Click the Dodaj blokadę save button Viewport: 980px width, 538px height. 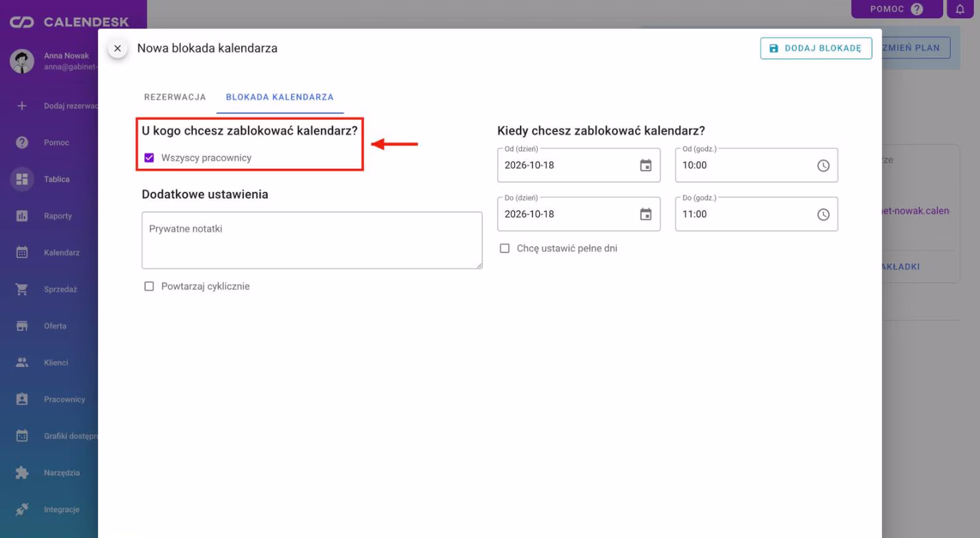click(816, 48)
